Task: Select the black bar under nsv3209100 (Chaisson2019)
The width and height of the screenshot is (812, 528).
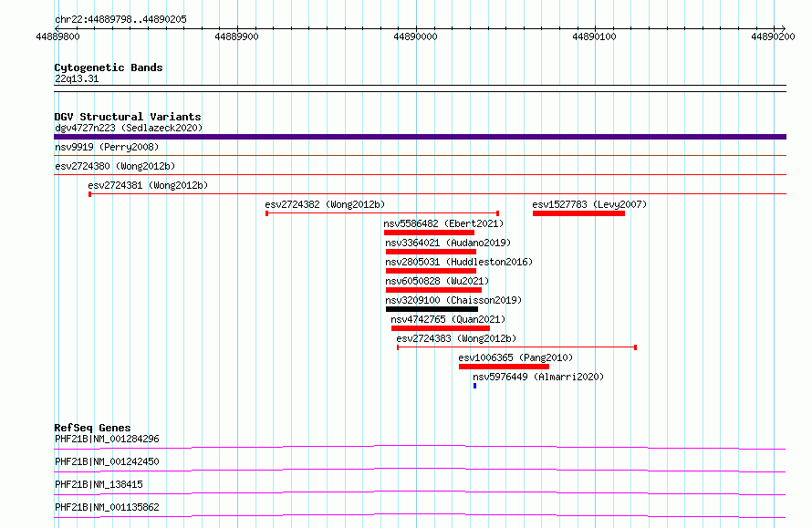Action: click(x=432, y=309)
